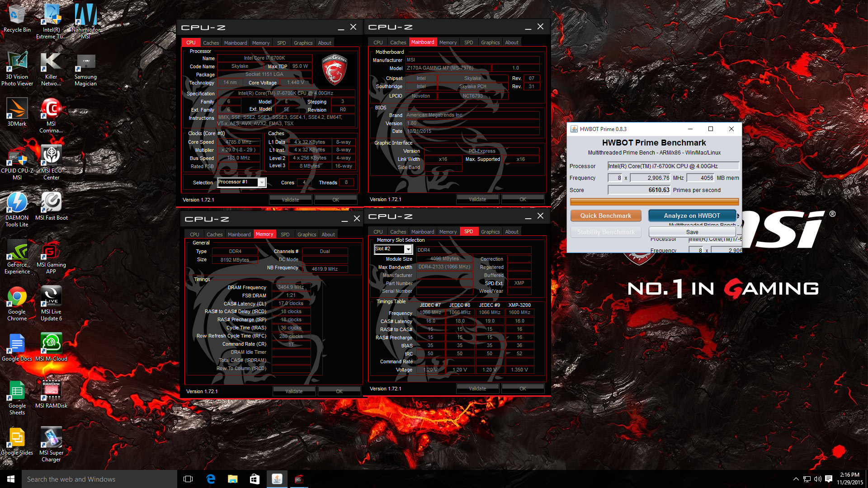Select Graphics tab in Mainboard window
868x488 pixels.
[x=490, y=42]
